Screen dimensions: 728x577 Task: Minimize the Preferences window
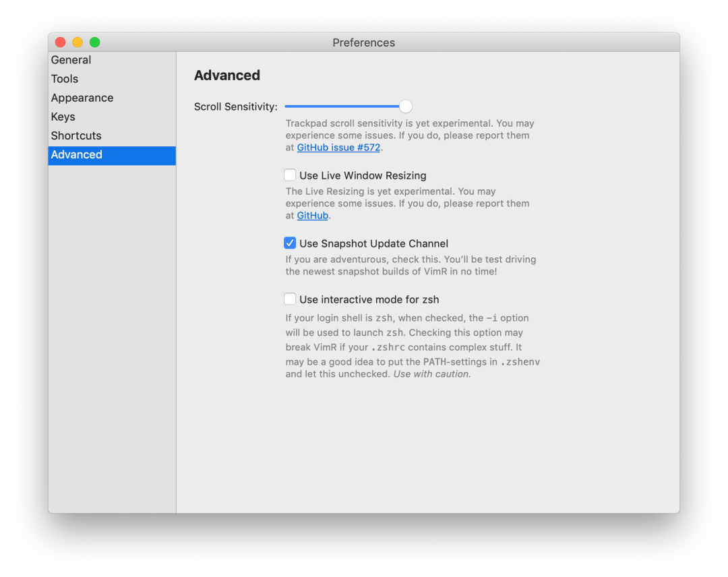78,42
